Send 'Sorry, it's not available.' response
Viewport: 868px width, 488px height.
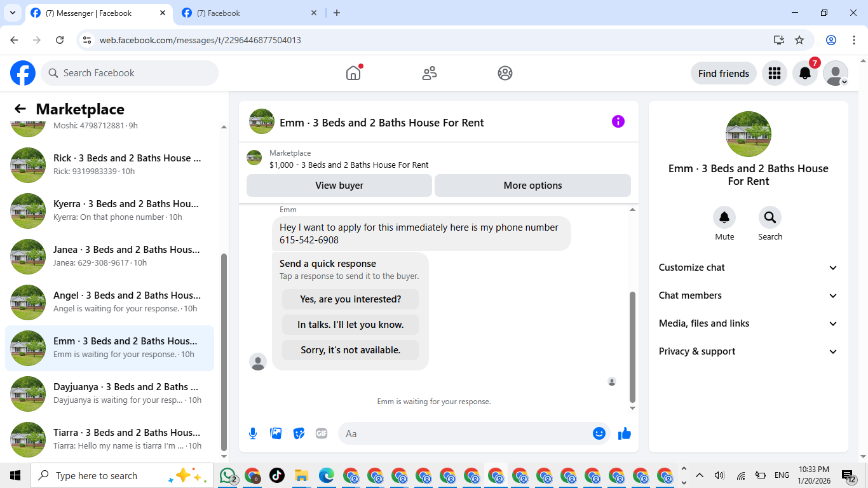(351, 349)
